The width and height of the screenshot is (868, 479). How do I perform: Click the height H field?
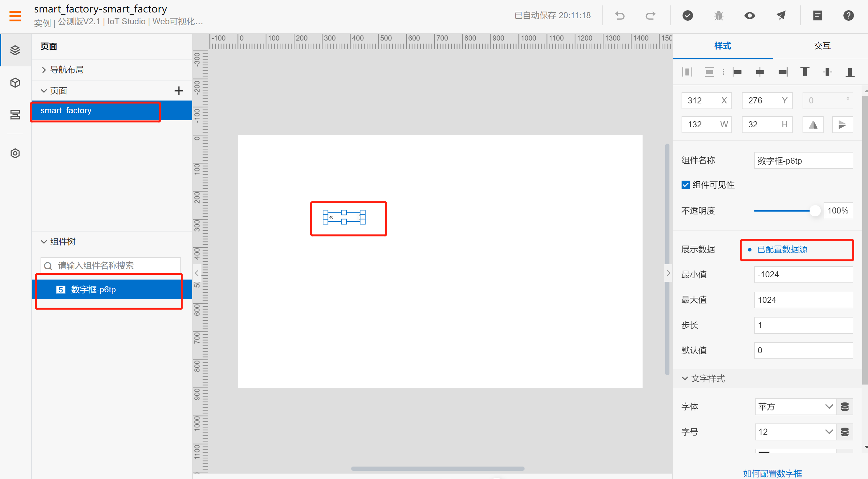coord(767,125)
